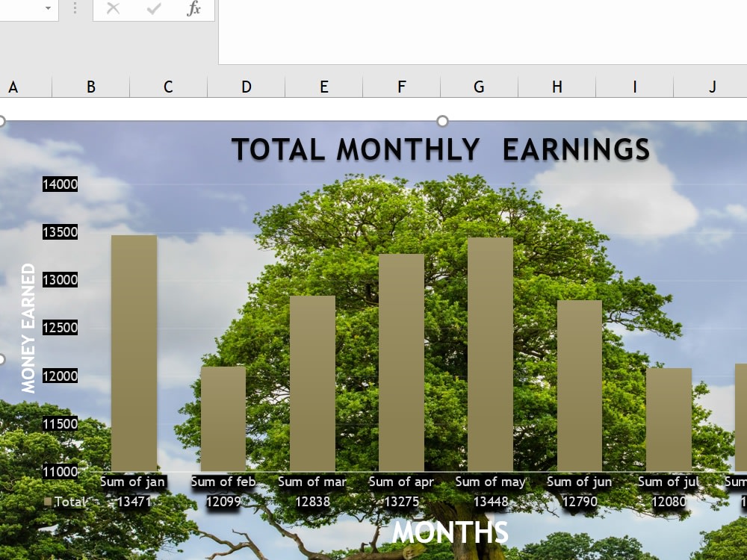The width and height of the screenshot is (747, 560).
Task: Select column H header
Action: [x=557, y=87]
